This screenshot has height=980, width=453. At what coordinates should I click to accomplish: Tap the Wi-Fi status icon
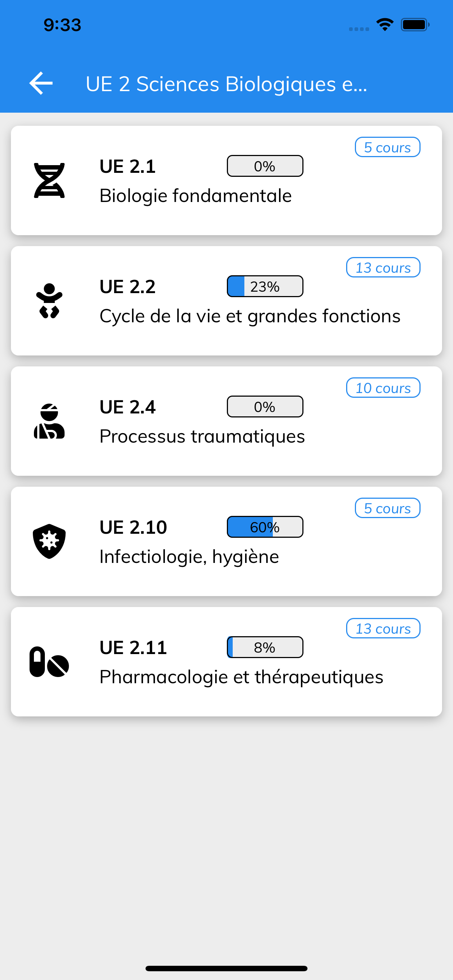click(x=385, y=25)
